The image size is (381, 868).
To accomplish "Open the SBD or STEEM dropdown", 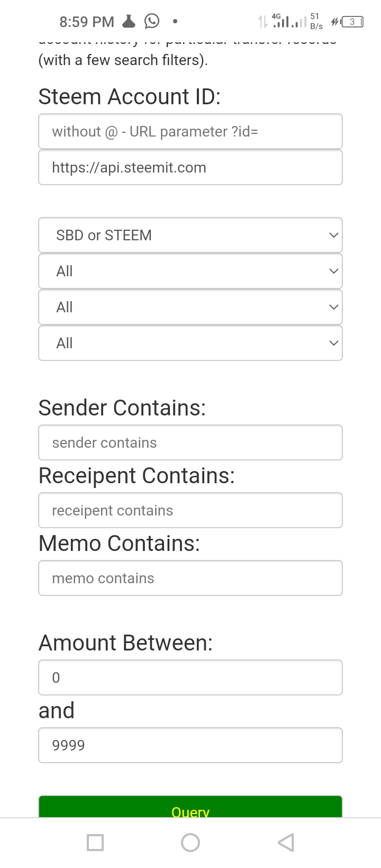I will pyautogui.click(x=190, y=235).
